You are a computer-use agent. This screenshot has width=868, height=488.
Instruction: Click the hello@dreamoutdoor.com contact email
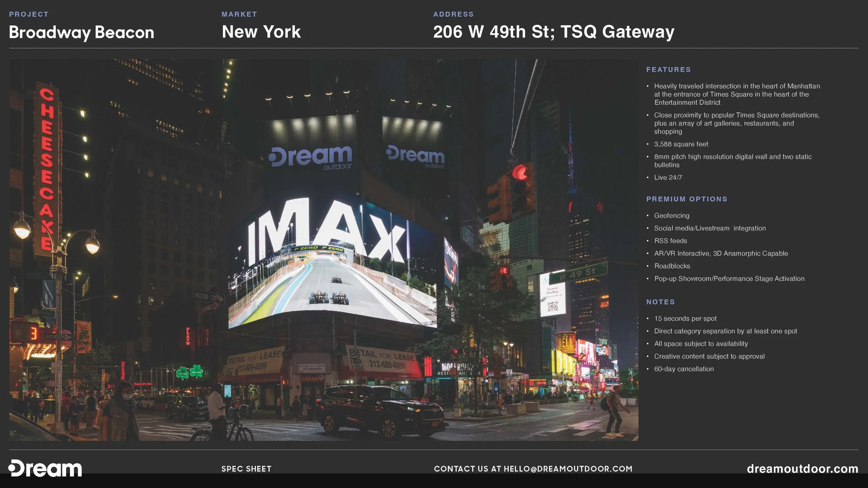pyautogui.click(x=568, y=469)
